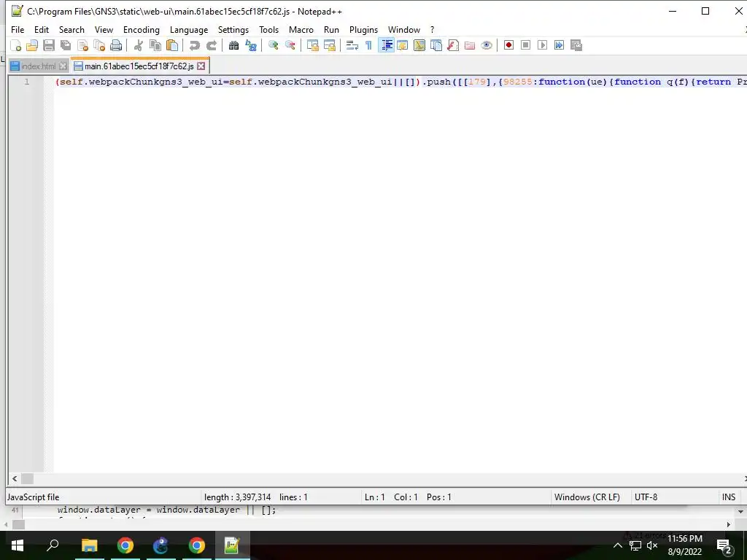Zoom out of the text
747x560 pixels.
click(290, 45)
